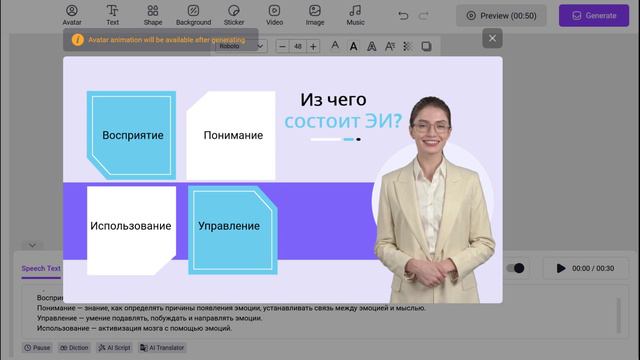Apply regular text style A icon
This screenshot has width=640, height=360.
335,45
